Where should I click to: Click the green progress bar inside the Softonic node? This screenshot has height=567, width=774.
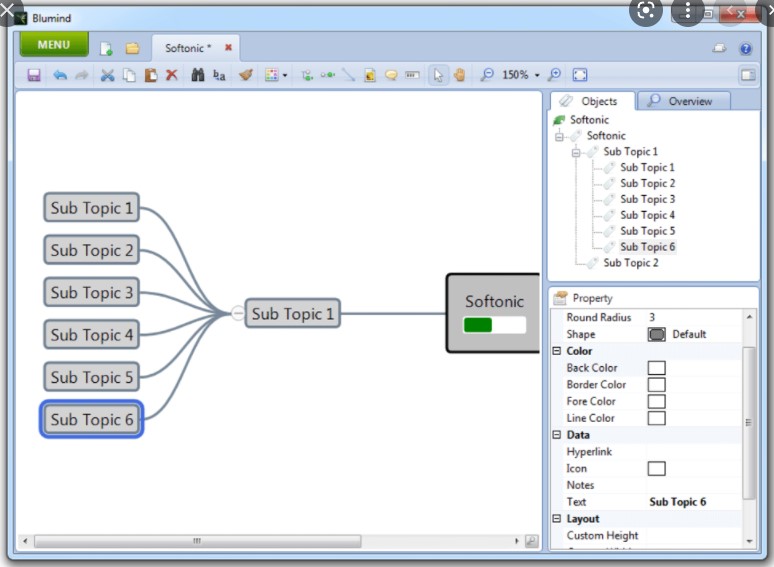[494, 325]
